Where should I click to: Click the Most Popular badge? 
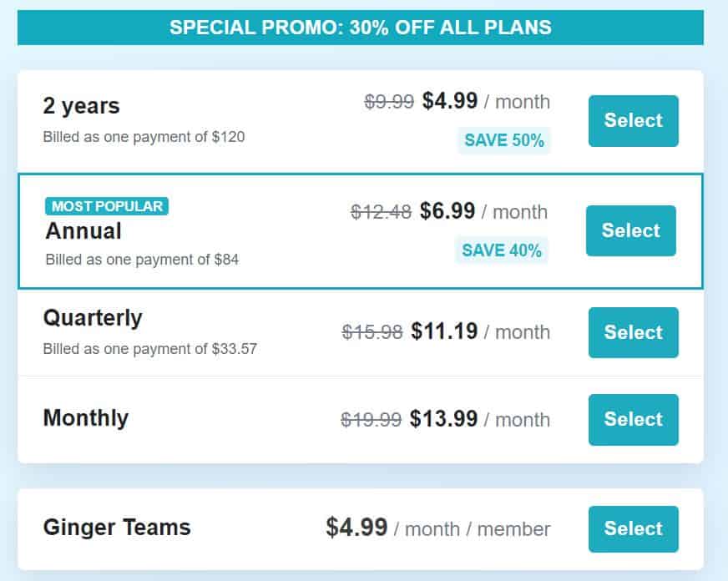pyautogui.click(x=107, y=206)
